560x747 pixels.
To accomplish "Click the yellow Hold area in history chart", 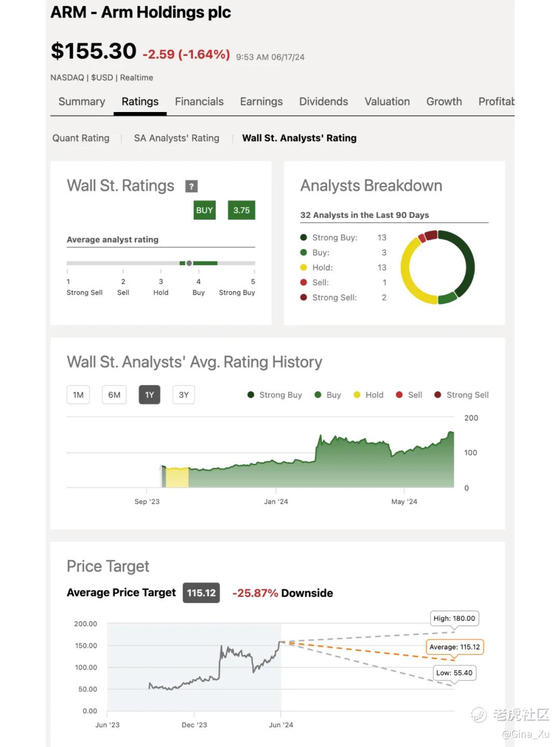I will pos(177,477).
